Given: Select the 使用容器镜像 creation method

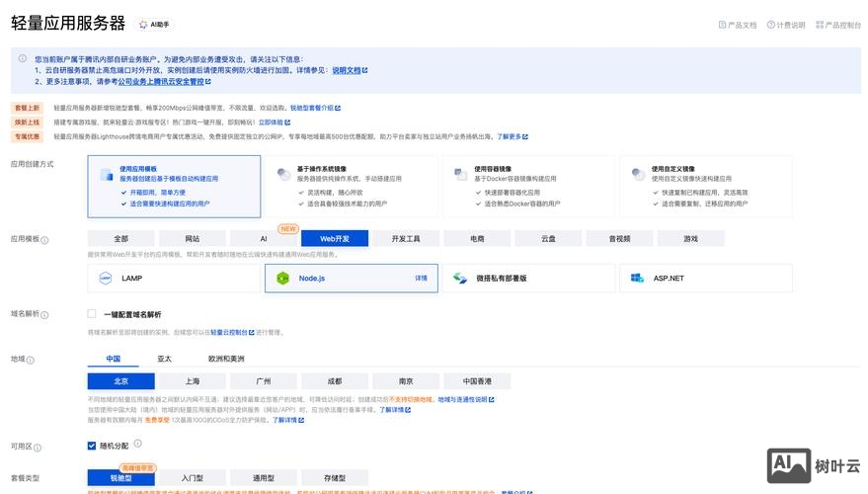Looking at the screenshot, I should tap(528, 186).
